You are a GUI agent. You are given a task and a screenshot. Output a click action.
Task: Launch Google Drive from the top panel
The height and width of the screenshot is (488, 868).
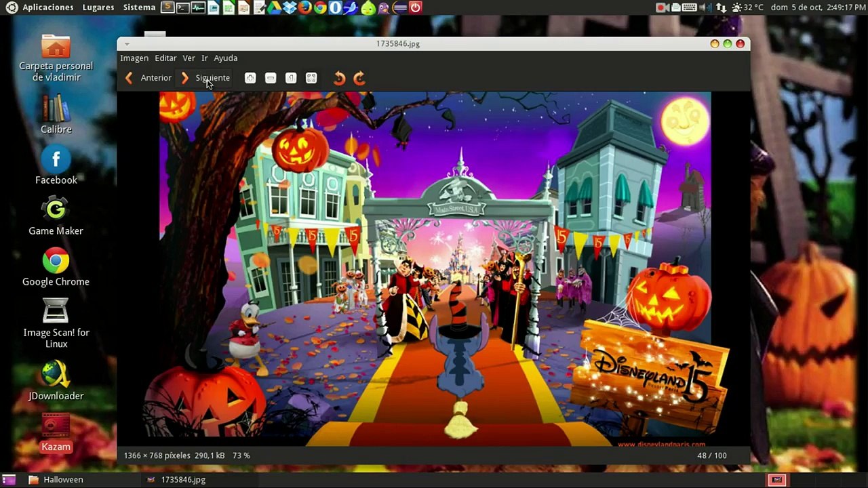pos(274,7)
